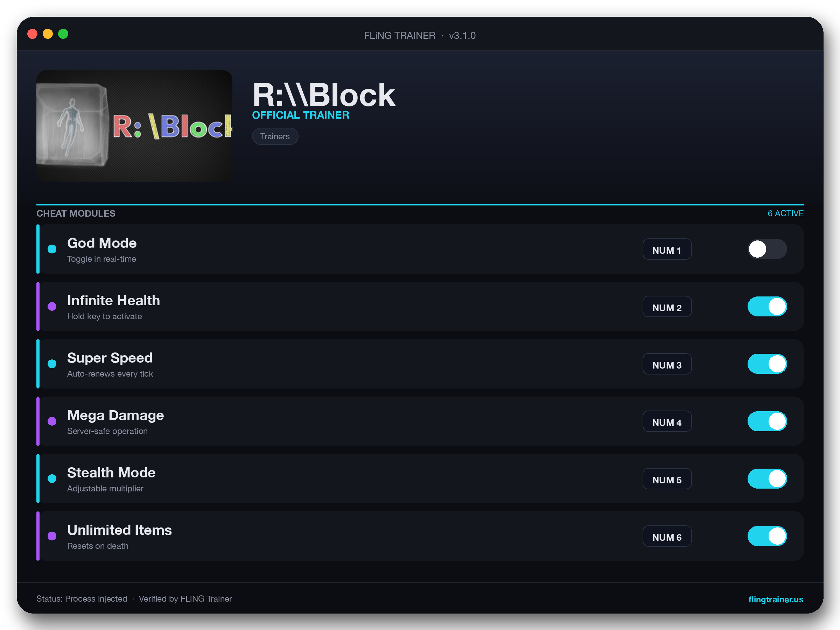840x630 pixels.
Task: Select the Mega Damage module title
Action: pos(115,415)
